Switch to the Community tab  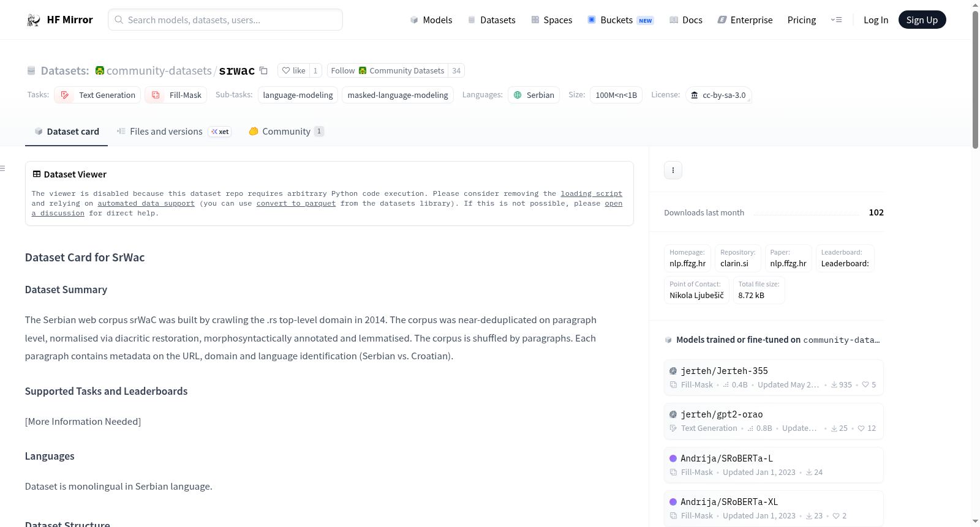[286, 132]
